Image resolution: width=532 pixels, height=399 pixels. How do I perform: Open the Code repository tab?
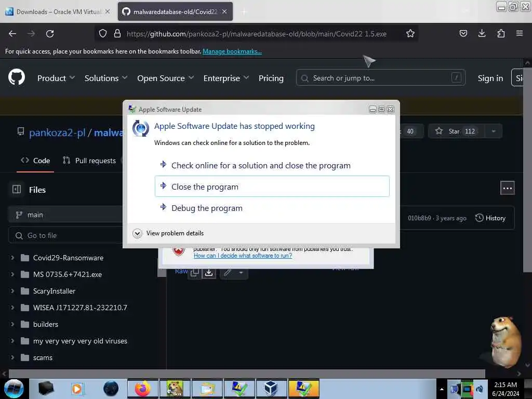(35, 161)
